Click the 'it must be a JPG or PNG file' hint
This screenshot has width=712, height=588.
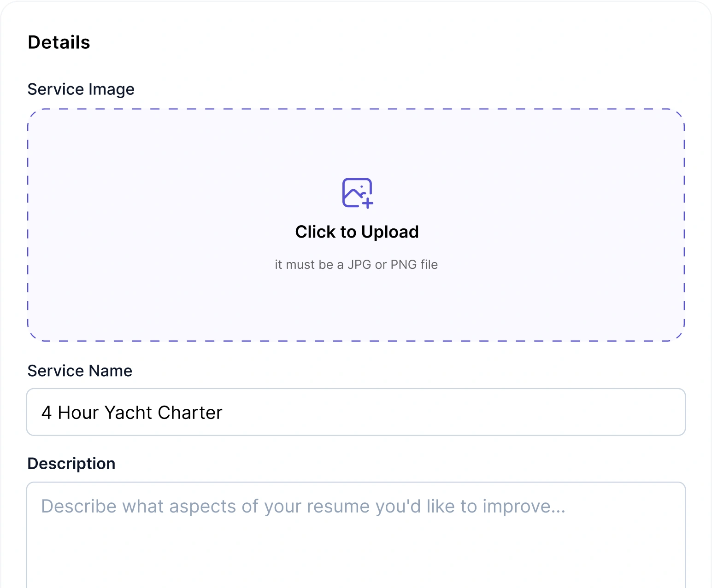click(356, 264)
